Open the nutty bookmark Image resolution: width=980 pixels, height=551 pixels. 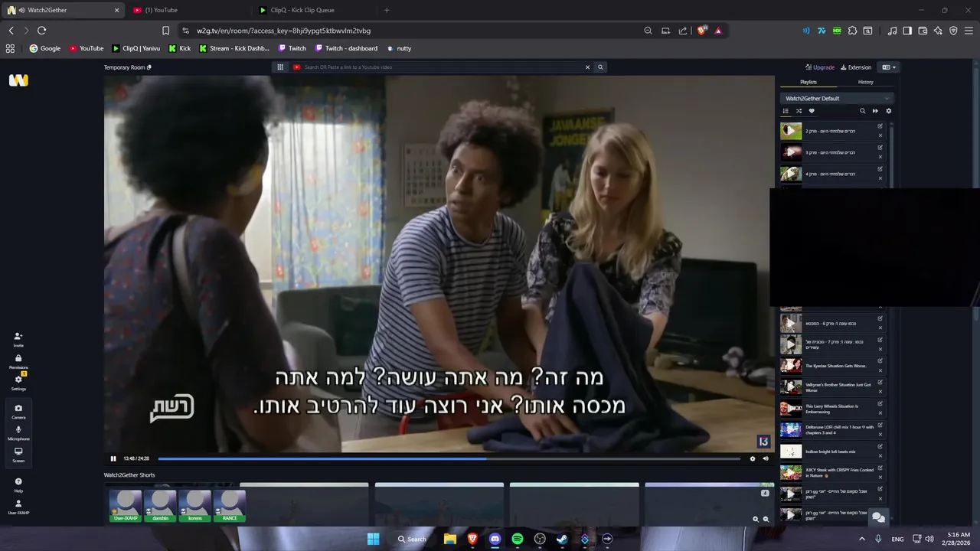tap(399, 48)
